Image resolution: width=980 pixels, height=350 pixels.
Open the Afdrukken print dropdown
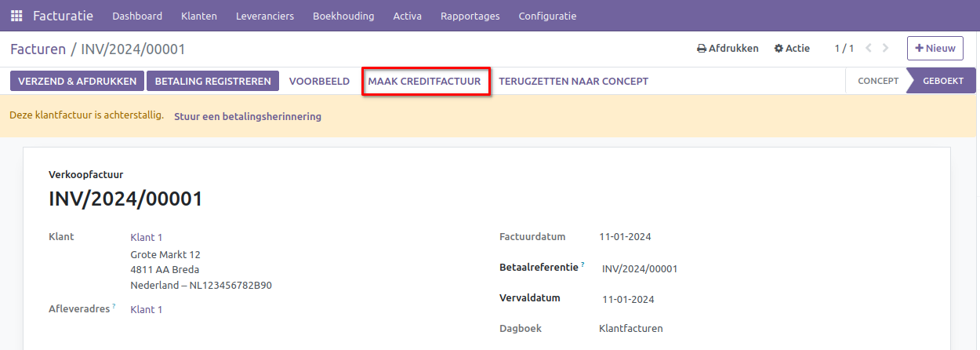point(728,49)
